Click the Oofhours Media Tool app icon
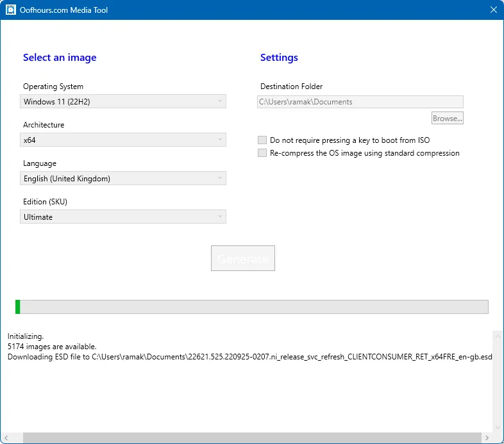504x444 pixels. point(10,10)
